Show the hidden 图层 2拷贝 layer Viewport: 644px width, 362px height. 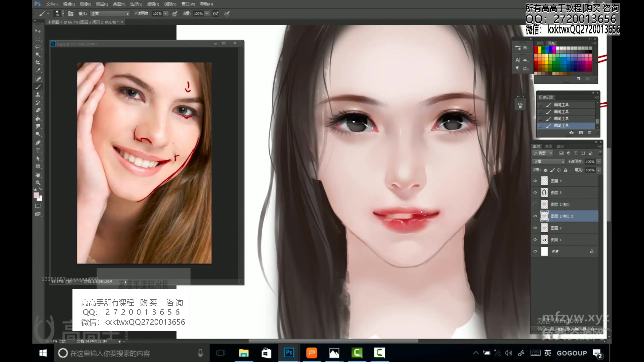[x=535, y=204]
